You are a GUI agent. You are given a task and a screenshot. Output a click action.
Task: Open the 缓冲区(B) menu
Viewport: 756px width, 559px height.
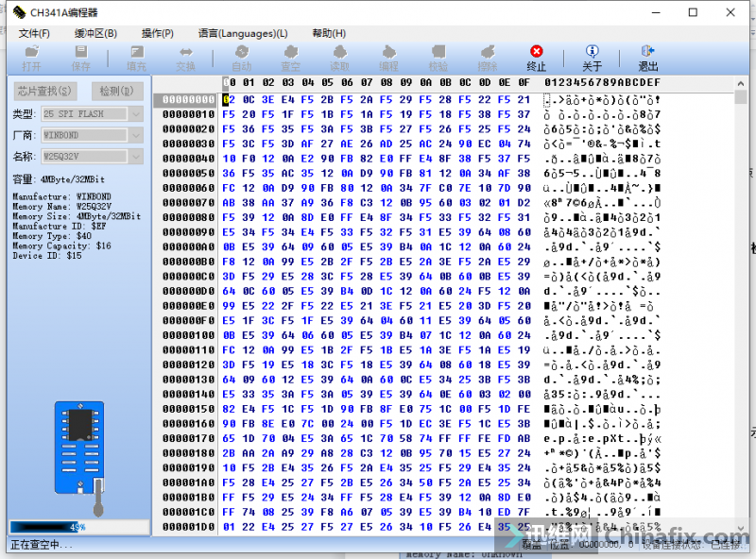95,33
